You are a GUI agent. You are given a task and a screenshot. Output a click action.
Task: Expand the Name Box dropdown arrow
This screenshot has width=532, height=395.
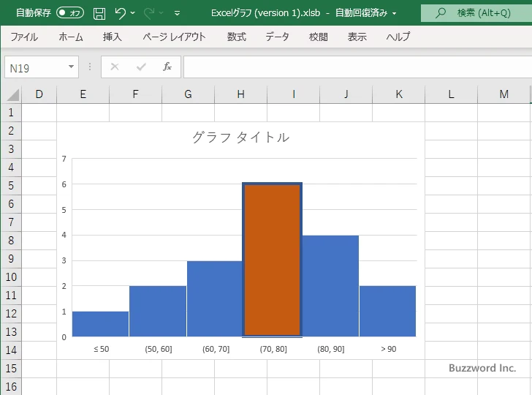(x=71, y=67)
